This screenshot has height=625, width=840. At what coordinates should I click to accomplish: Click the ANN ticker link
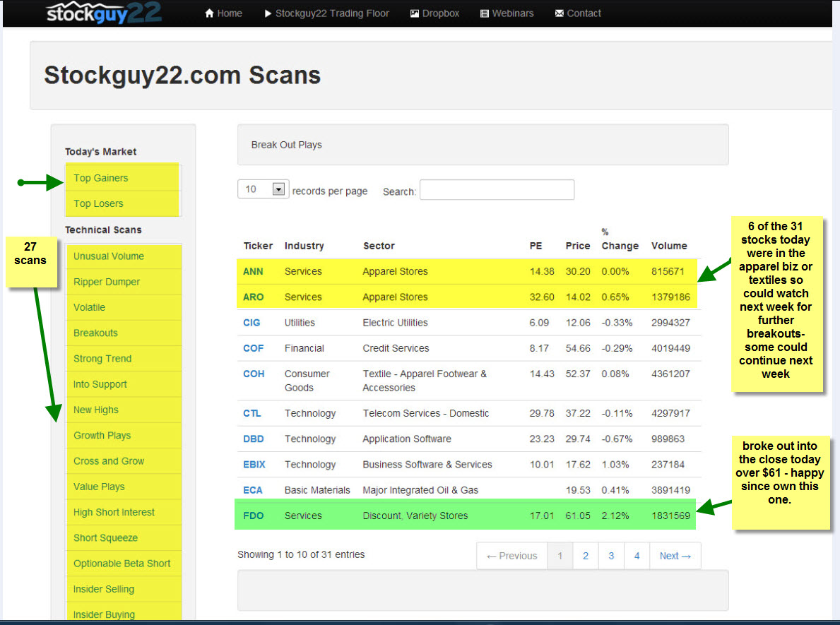tap(253, 271)
